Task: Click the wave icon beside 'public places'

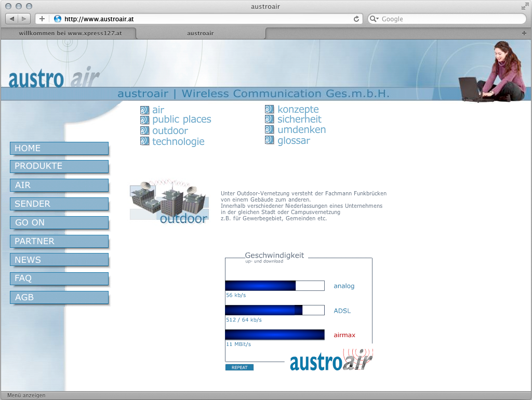Action: [x=144, y=120]
